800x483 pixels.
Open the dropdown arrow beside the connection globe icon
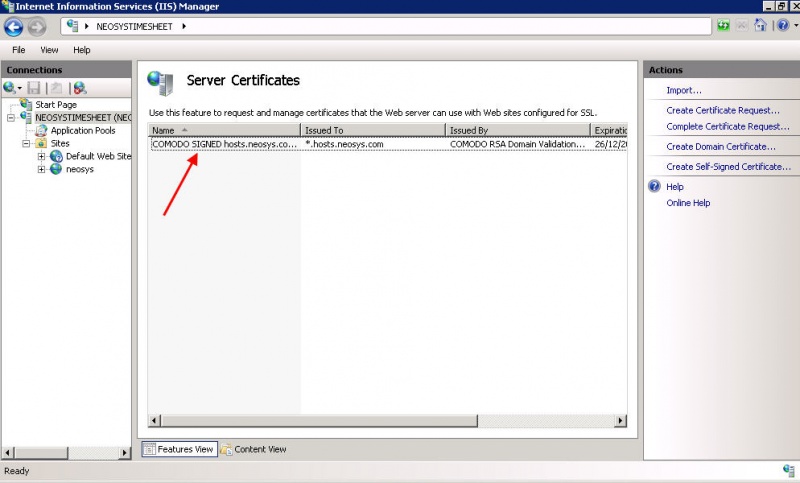click(x=19, y=88)
